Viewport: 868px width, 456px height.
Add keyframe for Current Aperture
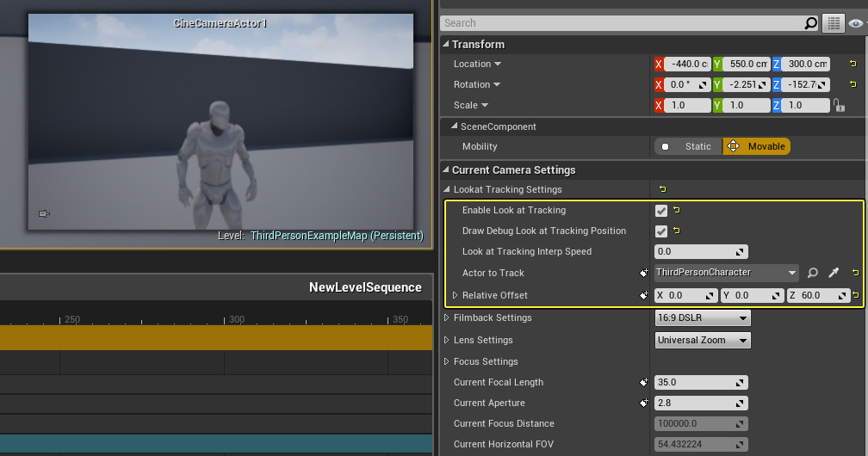[643, 403]
